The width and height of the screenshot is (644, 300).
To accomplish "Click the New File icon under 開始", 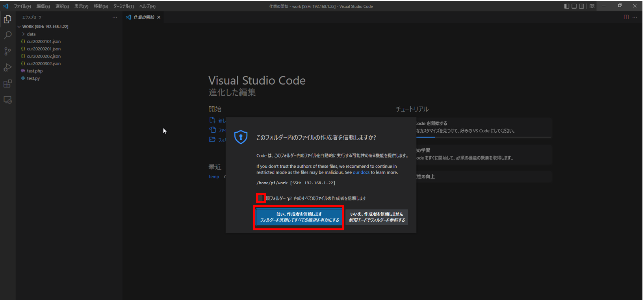I will 212,120.
